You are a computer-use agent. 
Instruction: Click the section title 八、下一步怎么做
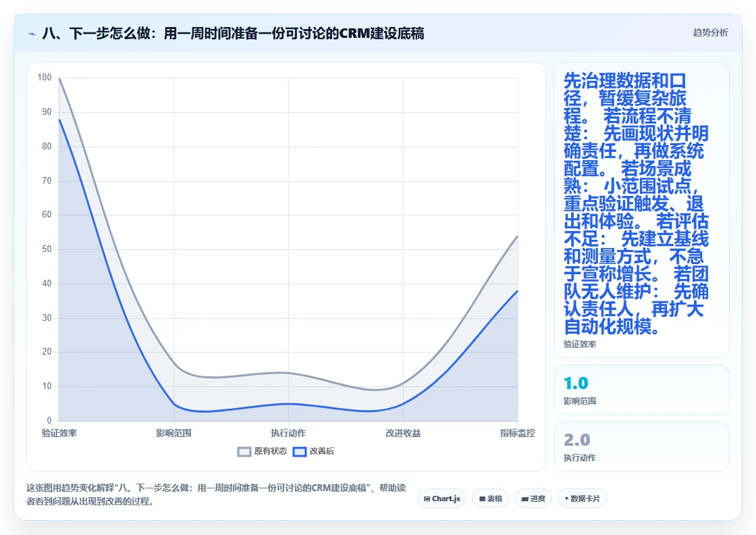[x=234, y=33]
